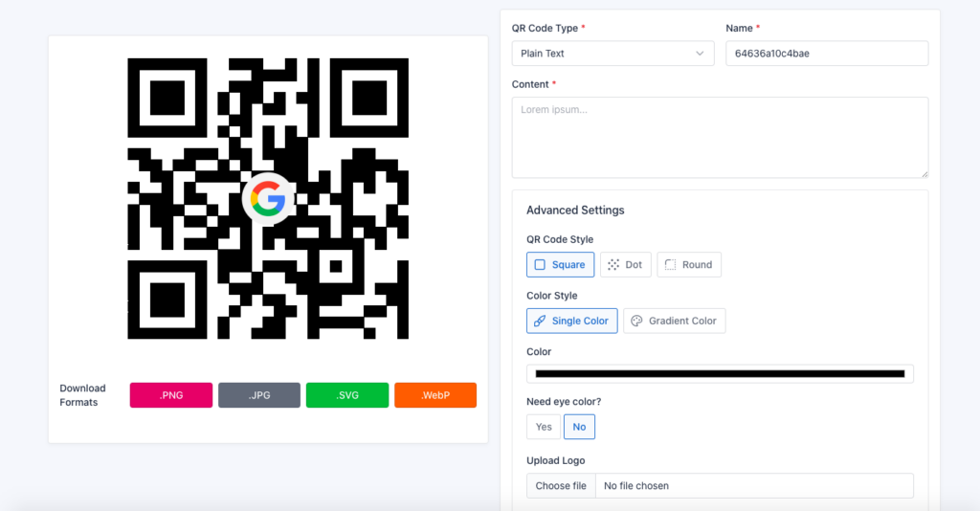
Task: Click the Advanced Settings heading
Action: 575,210
